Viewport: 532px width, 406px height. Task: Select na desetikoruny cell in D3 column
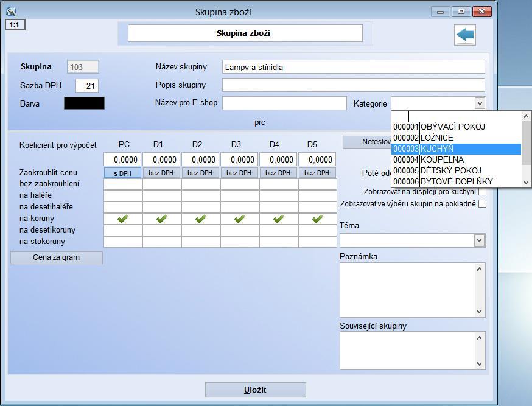[x=240, y=230]
